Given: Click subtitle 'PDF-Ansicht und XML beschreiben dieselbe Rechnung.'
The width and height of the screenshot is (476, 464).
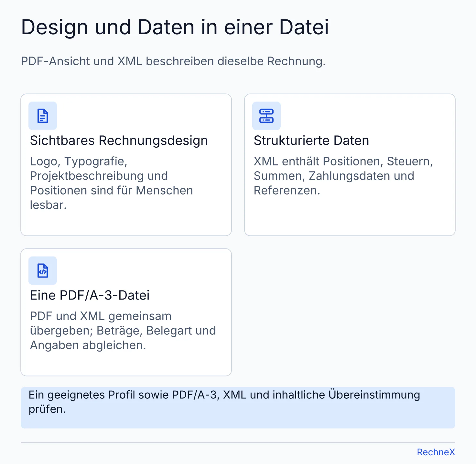Looking at the screenshot, I should pyautogui.click(x=173, y=61).
